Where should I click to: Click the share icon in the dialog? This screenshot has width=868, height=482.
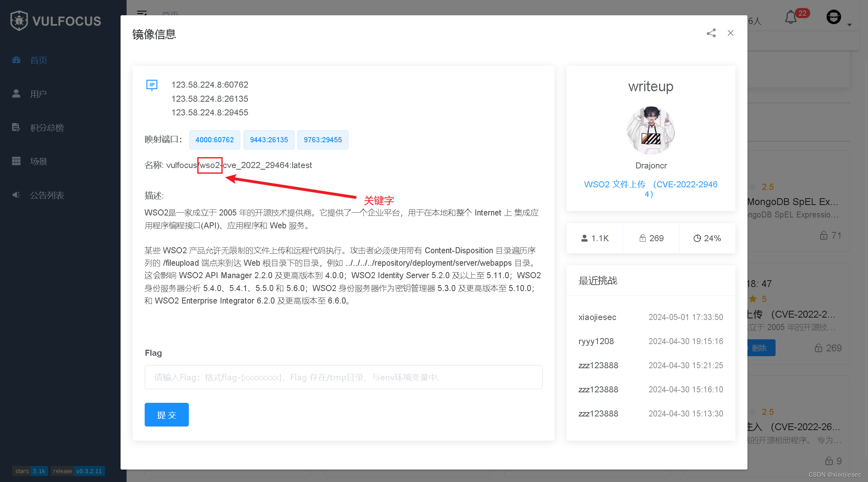(x=711, y=33)
